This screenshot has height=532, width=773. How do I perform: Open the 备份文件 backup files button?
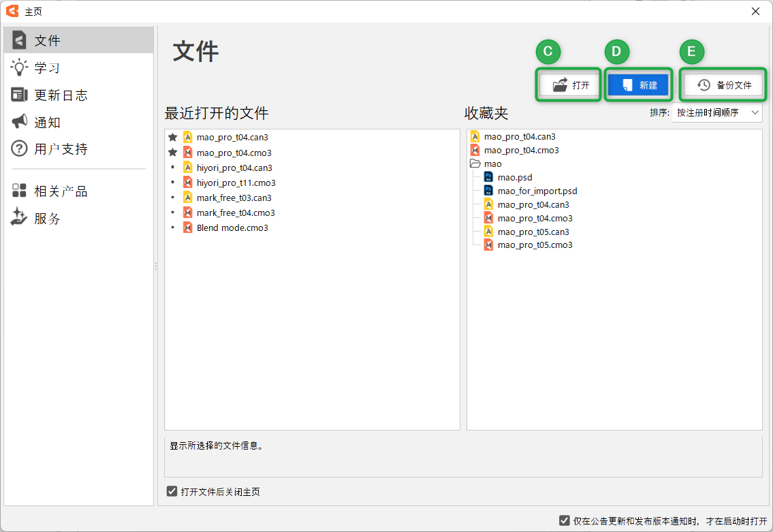723,85
